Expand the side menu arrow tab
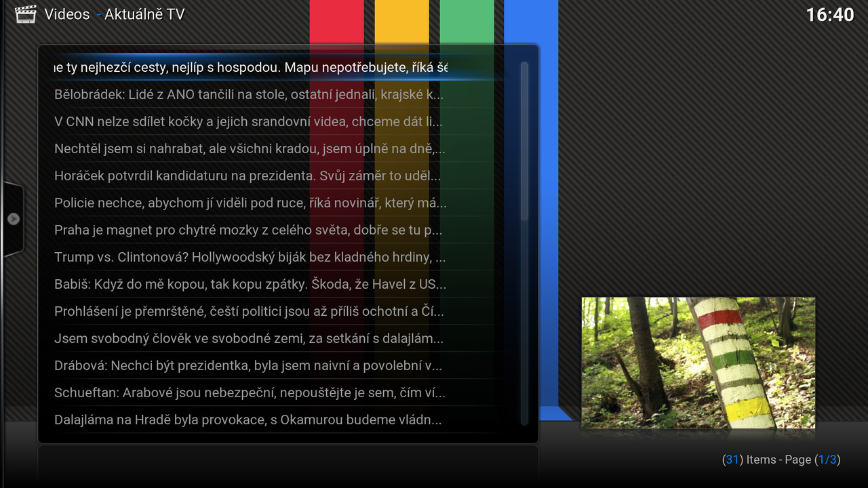The height and width of the screenshot is (488, 868). click(x=13, y=219)
